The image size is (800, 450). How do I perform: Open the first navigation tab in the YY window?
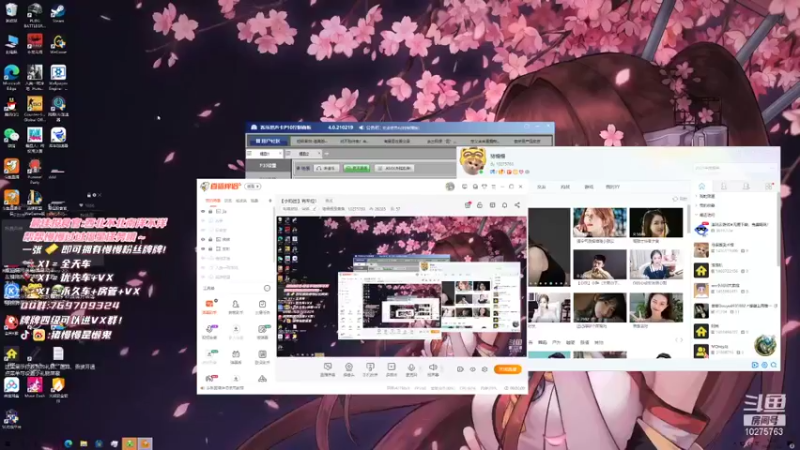pyautogui.click(x=541, y=187)
